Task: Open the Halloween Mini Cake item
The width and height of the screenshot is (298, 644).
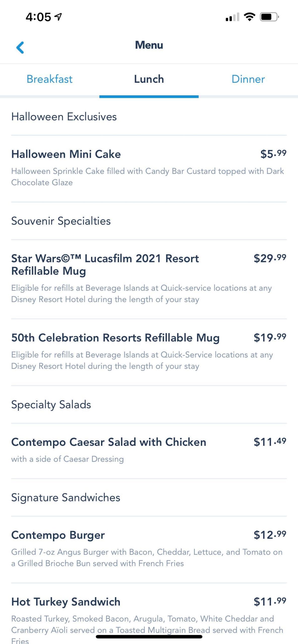Action: pyautogui.click(x=66, y=154)
